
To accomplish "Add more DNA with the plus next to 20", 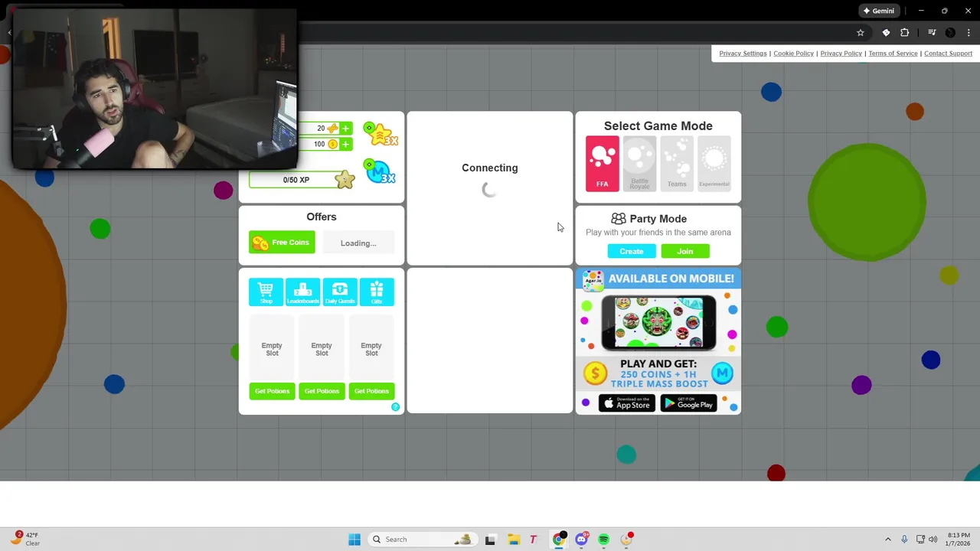I will (345, 129).
